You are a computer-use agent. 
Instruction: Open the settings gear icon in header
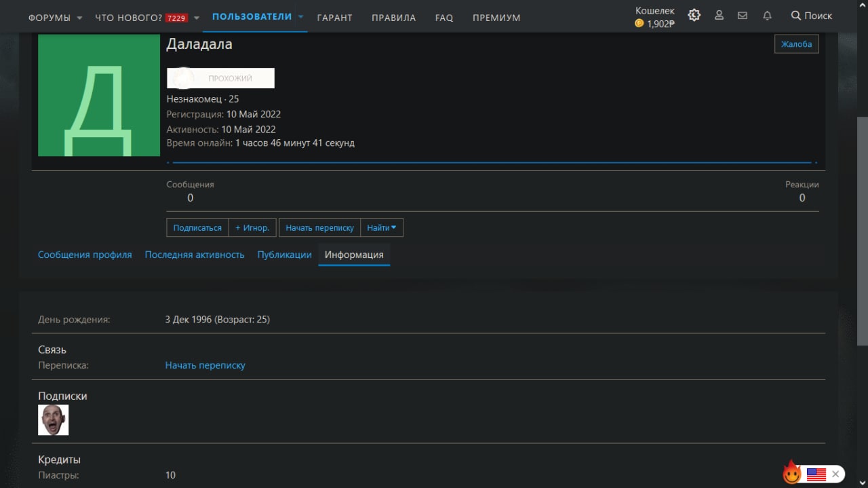pos(694,15)
